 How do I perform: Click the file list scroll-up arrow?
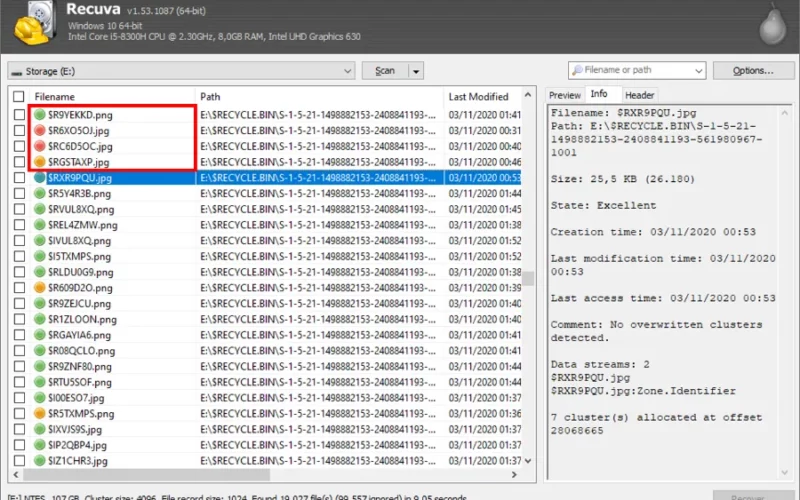[x=528, y=95]
